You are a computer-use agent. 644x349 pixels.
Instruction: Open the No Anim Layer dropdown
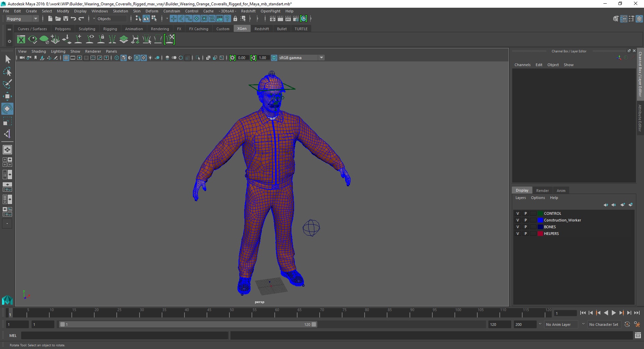point(562,325)
